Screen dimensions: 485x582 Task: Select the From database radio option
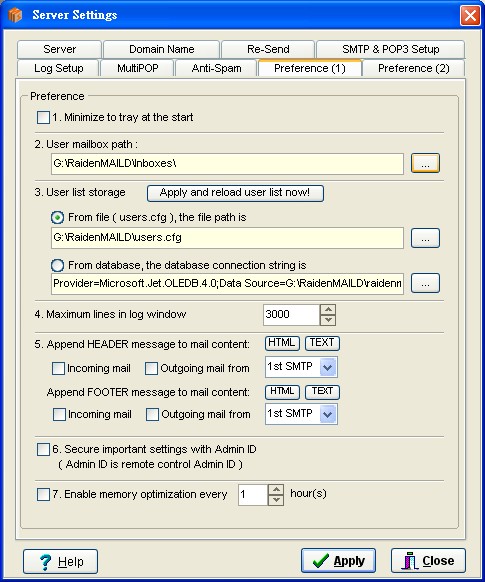click(x=57, y=265)
